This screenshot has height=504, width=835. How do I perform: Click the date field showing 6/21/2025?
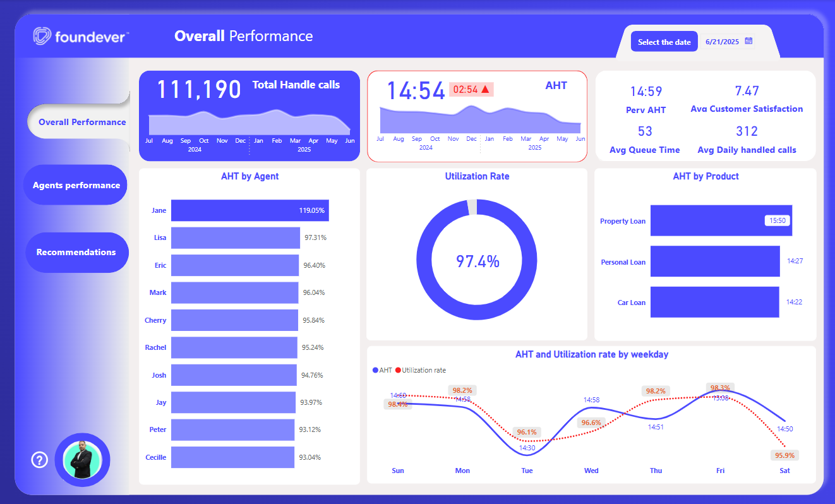click(x=722, y=42)
